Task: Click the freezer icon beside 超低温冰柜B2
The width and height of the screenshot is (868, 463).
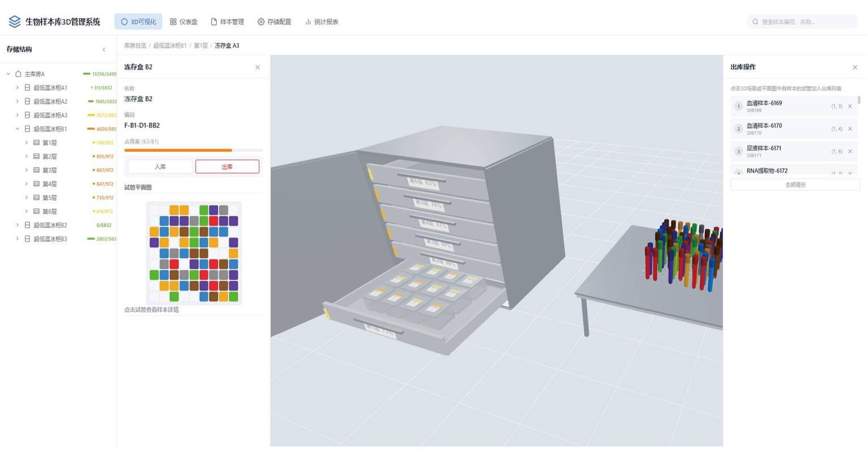Action: (27, 225)
